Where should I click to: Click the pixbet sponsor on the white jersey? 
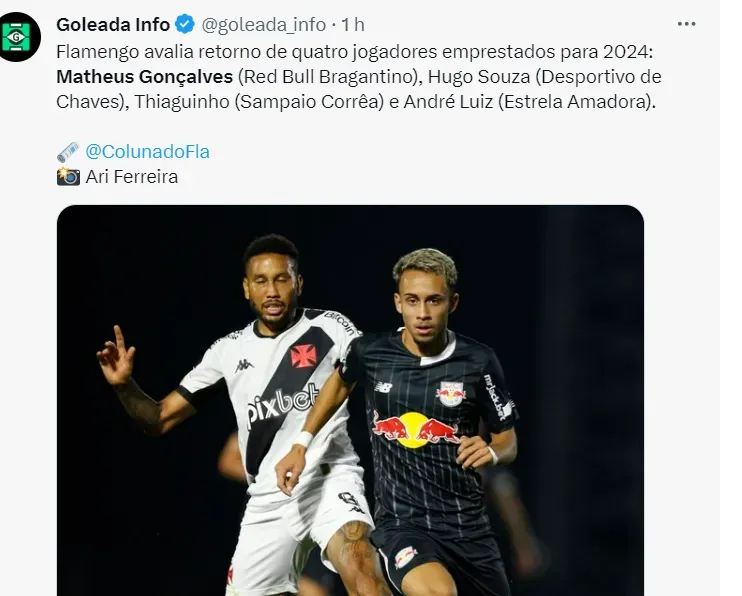[283, 403]
